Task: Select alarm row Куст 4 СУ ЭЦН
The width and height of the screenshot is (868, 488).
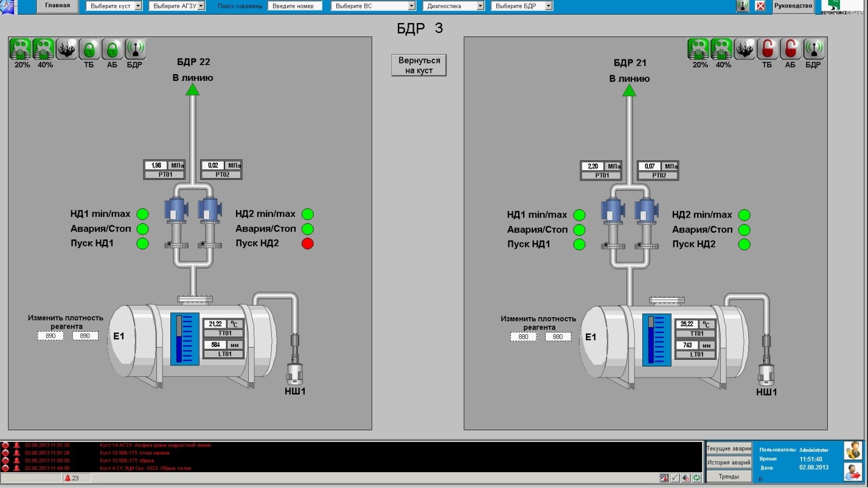Action: coord(352,468)
